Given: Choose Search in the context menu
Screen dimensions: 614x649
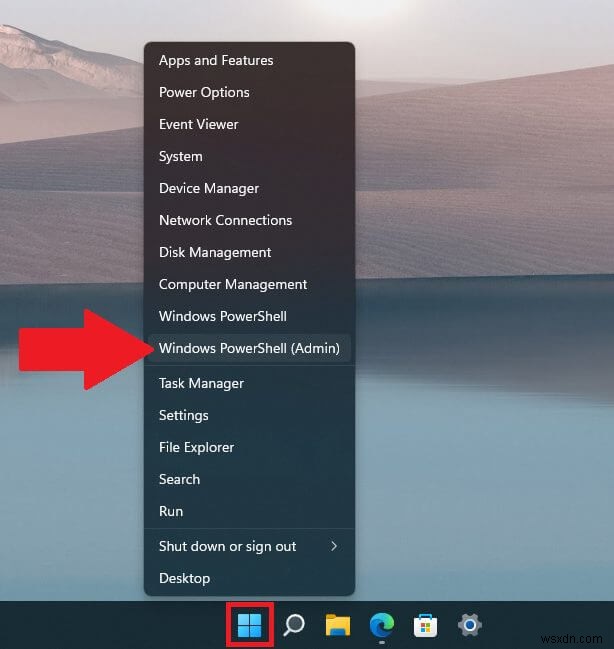Looking at the screenshot, I should point(249,479).
